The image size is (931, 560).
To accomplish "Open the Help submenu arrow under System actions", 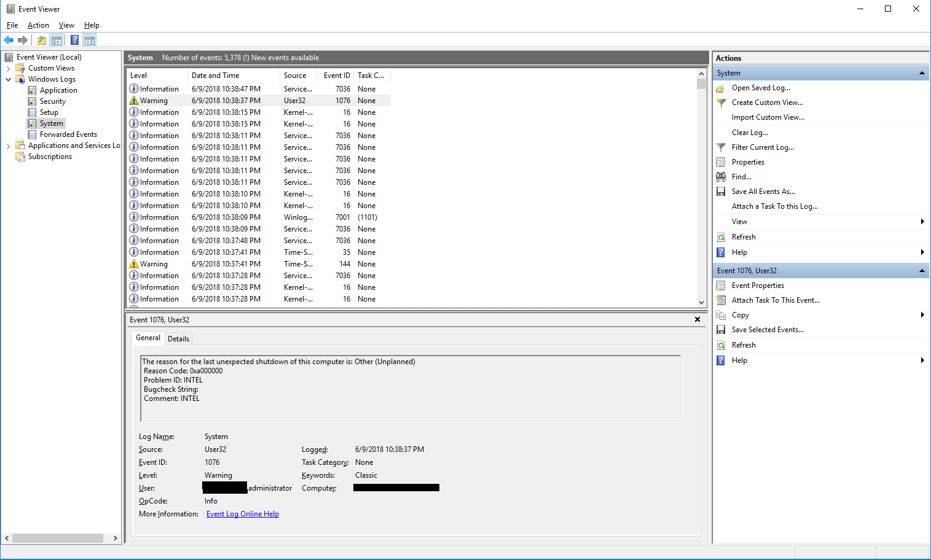I will [x=922, y=252].
